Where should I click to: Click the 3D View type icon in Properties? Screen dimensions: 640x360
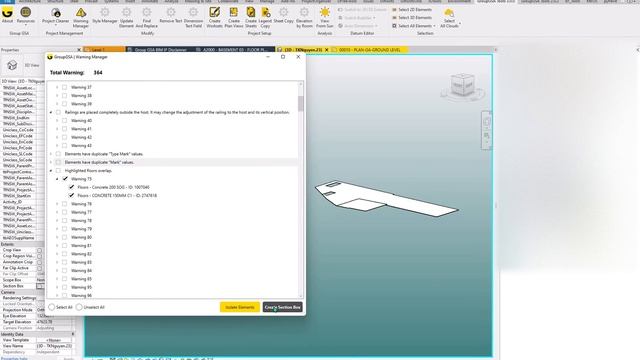(x=12, y=65)
